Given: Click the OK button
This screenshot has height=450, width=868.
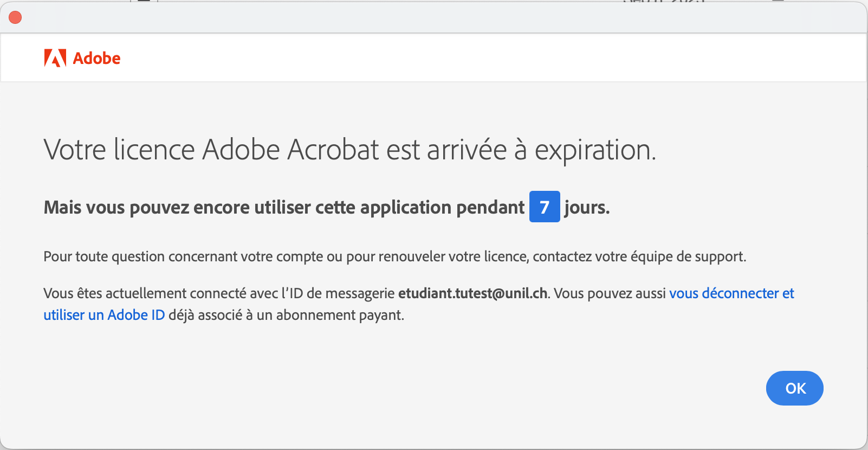Looking at the screenshot, I should [794, 388].
